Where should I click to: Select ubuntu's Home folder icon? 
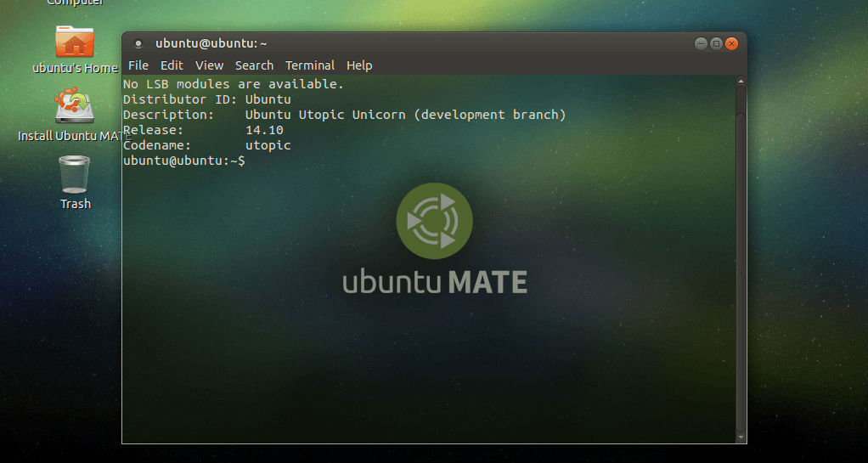(75, 42)
